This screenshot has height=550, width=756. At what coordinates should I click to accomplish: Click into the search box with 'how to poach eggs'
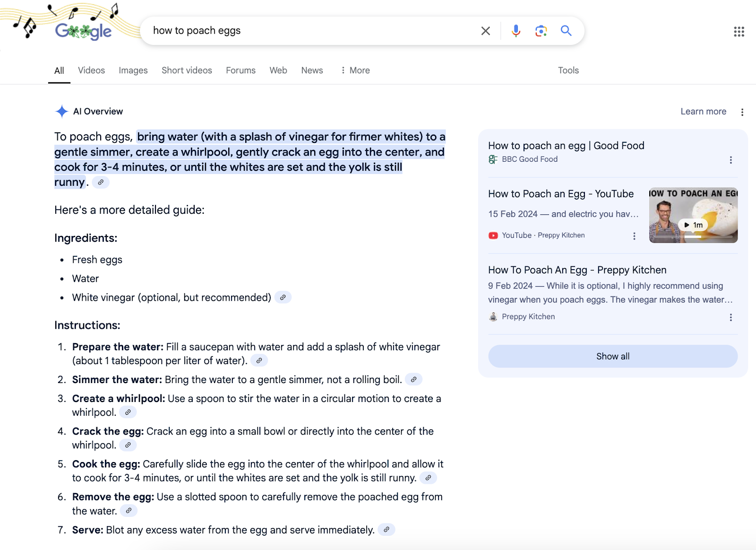pyautogui.click(x=312, y=31)
